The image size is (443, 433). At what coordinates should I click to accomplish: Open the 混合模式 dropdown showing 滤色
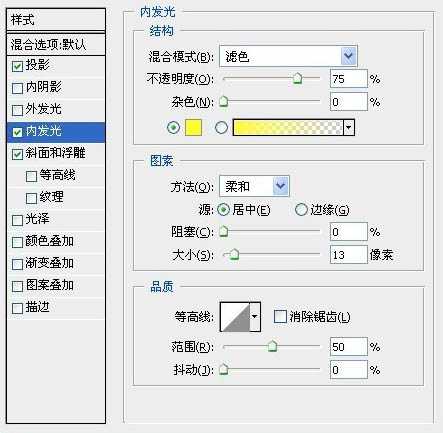pos(288,56)
